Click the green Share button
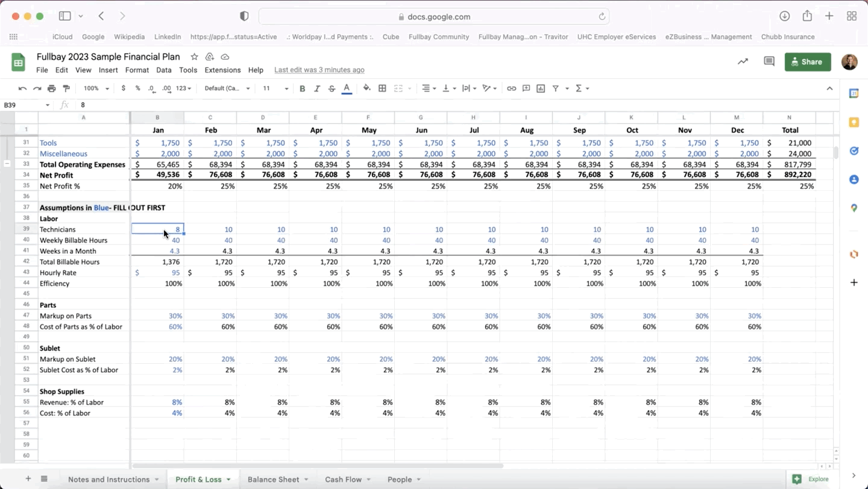The height and width of the screenshot is (489, 868). [x=807, y=61]
